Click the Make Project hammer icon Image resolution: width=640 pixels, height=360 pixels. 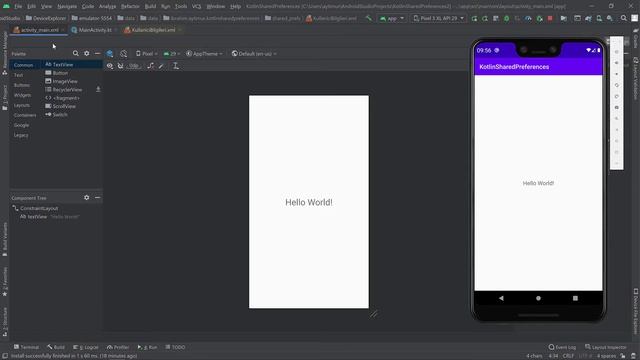pos(369,18)
